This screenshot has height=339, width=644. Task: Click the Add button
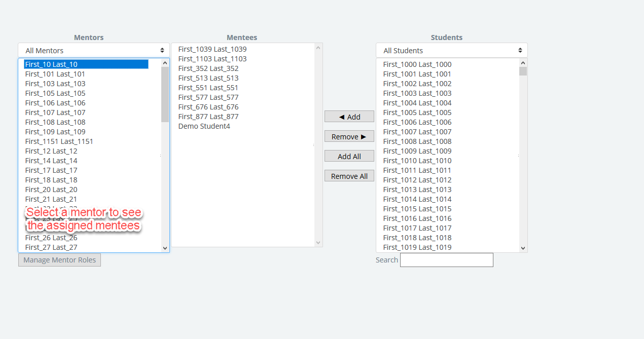(349, 117)
